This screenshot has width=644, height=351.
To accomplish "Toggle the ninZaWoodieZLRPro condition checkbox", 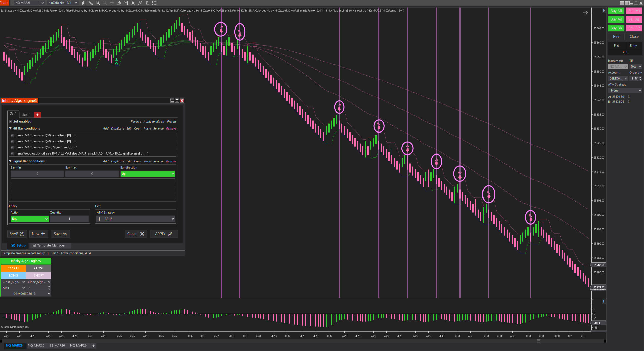I will (x=12, y=153).
